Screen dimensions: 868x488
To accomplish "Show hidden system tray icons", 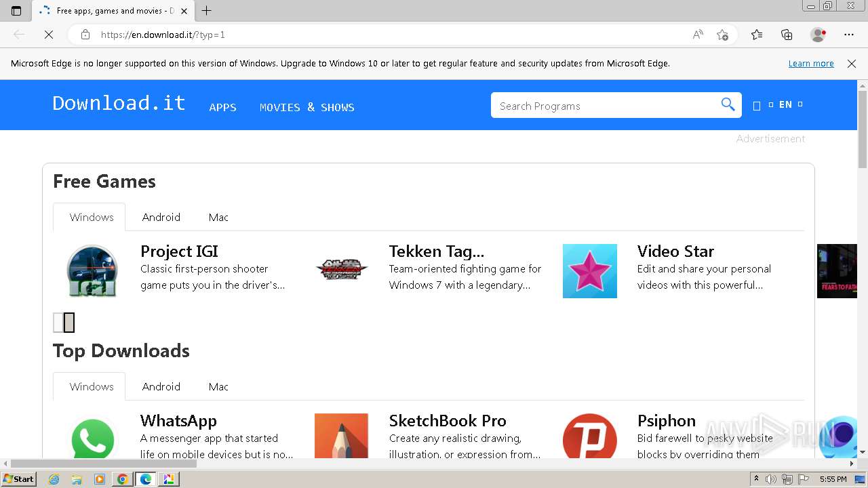I will [x=756, y=479].
